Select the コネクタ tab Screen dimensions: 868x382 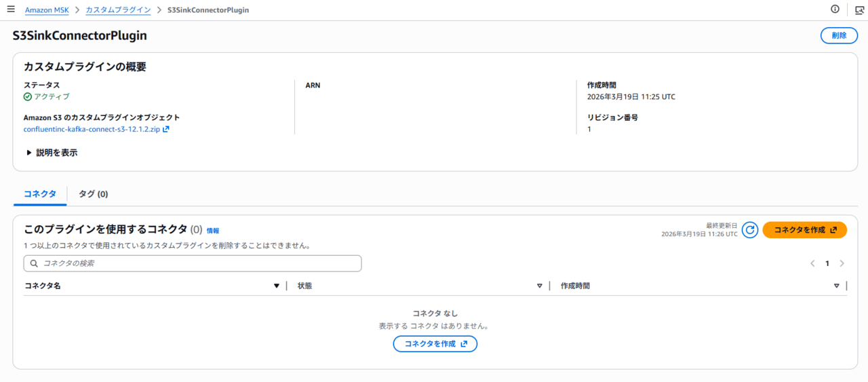pos(40,194)
